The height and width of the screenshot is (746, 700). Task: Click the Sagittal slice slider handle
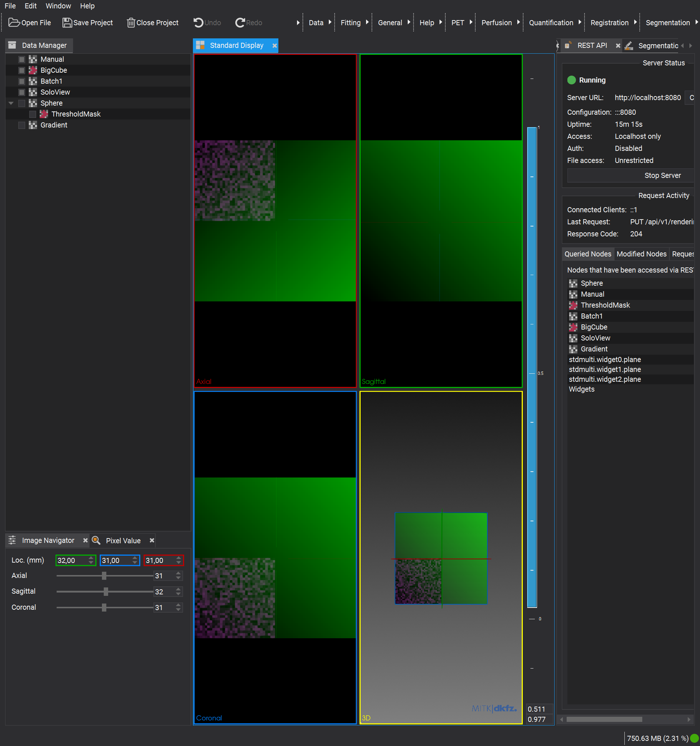click(106, 591)
